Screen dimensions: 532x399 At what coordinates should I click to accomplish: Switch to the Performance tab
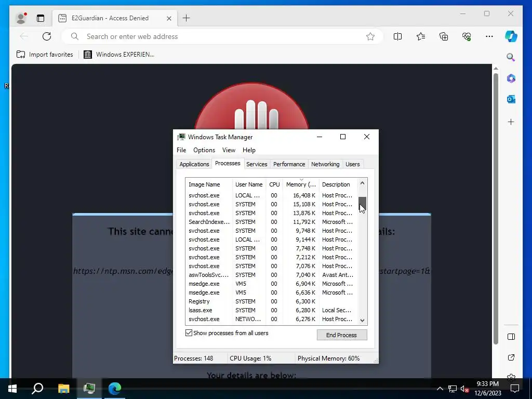pos(289,164)
